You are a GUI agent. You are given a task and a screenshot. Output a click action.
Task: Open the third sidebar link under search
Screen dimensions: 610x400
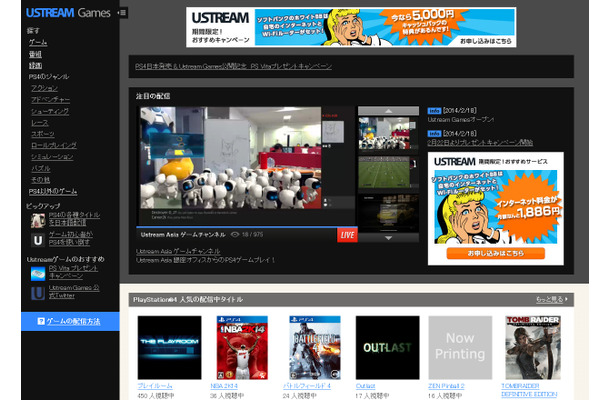click(35, 65)
